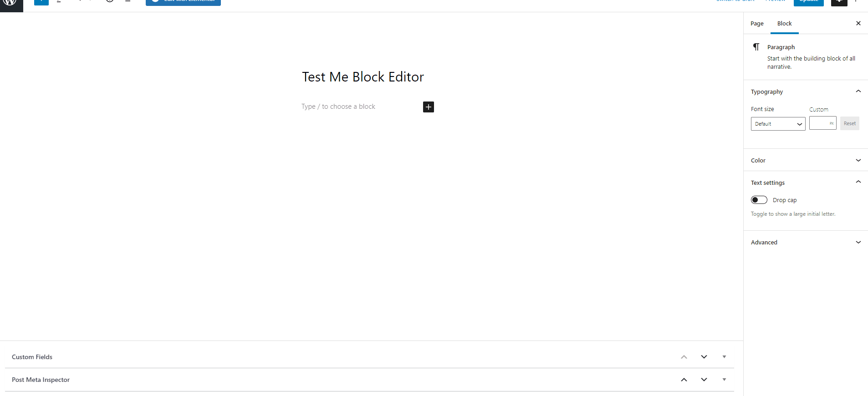Move Custom Fields panel down

click(704, 357)
